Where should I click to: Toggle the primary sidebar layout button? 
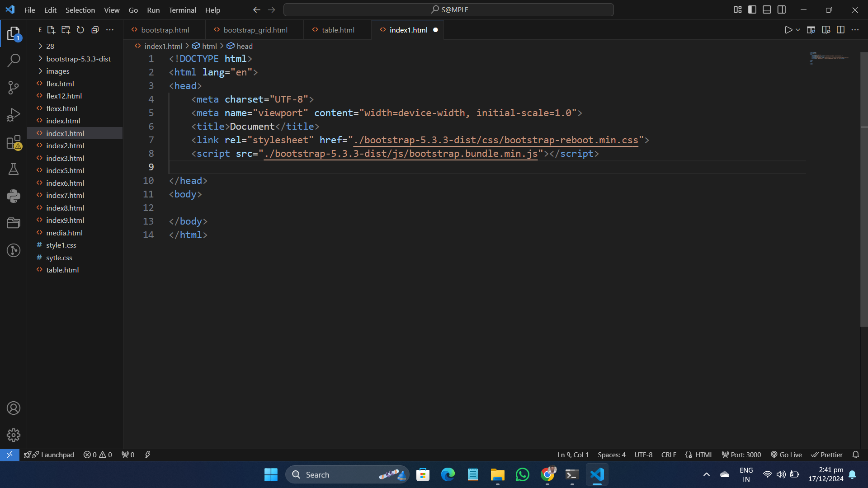(752, 9)
